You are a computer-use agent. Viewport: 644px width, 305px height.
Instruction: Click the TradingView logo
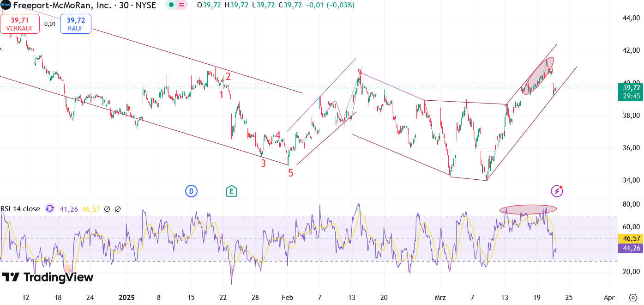point(48,277)
